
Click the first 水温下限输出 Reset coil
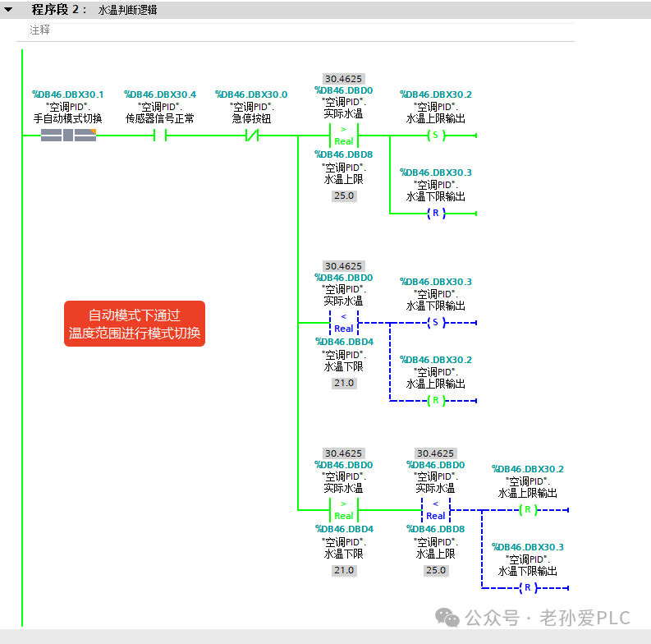pos(436,213)
